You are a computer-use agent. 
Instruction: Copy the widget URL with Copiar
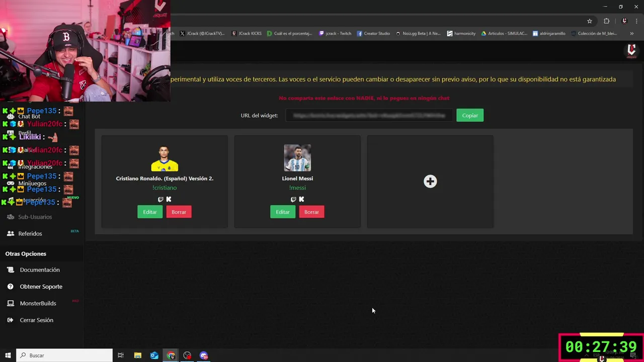[x=470, y=115]
